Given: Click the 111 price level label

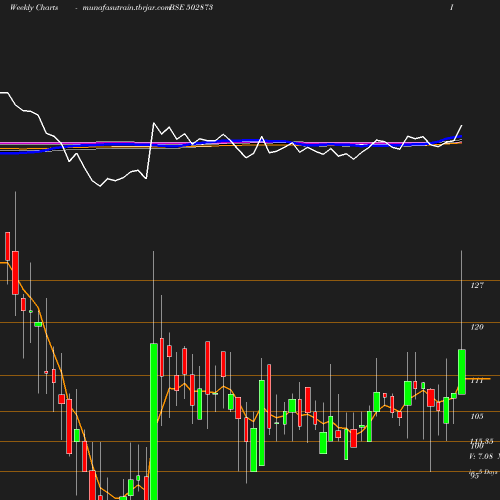Looking at the screenshot, I should (x=477, y=380).
